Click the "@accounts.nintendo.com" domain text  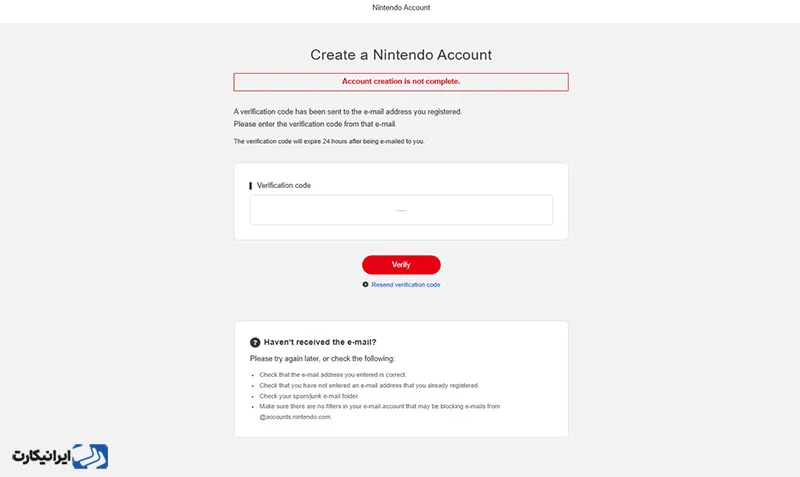(295, 417)
